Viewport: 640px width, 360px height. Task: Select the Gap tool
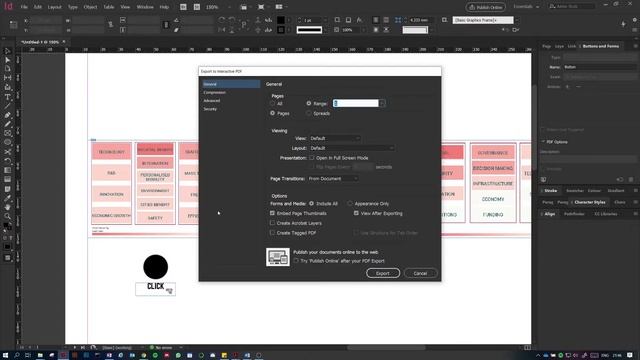tap(7, 78)
